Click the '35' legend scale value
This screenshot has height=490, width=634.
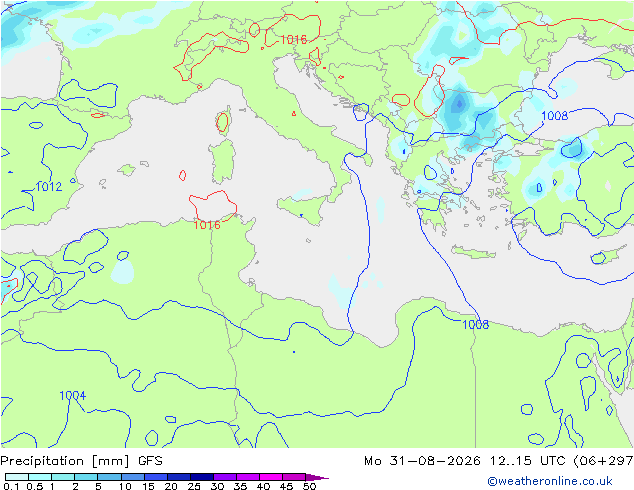(x=240, y=486)
